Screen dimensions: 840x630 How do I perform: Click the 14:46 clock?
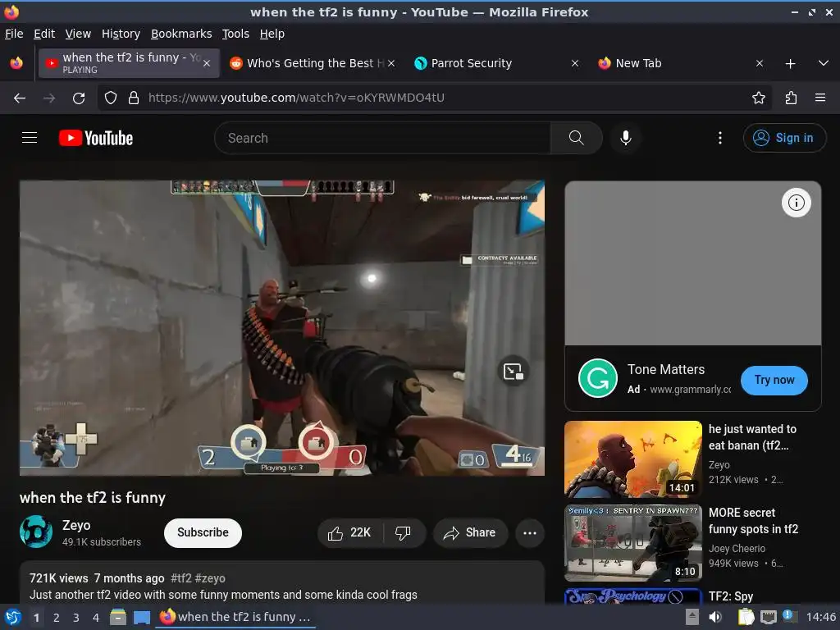point(820,617)
